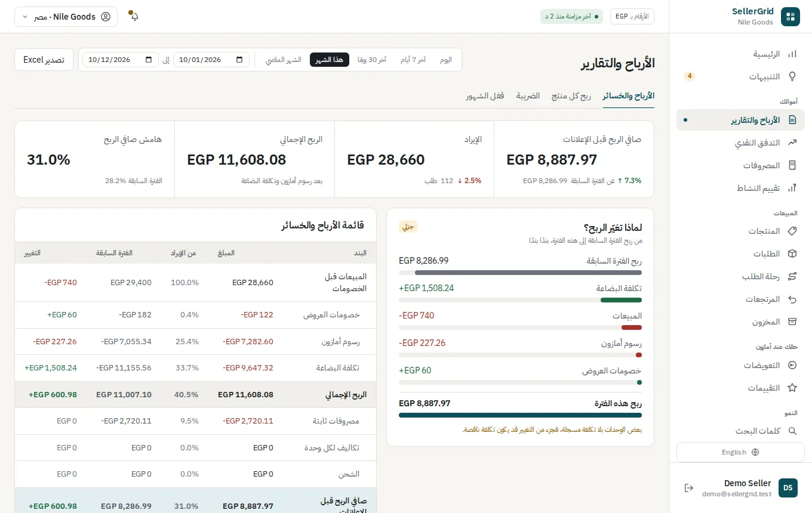Click the التغيير column header

tap(32, 254)
